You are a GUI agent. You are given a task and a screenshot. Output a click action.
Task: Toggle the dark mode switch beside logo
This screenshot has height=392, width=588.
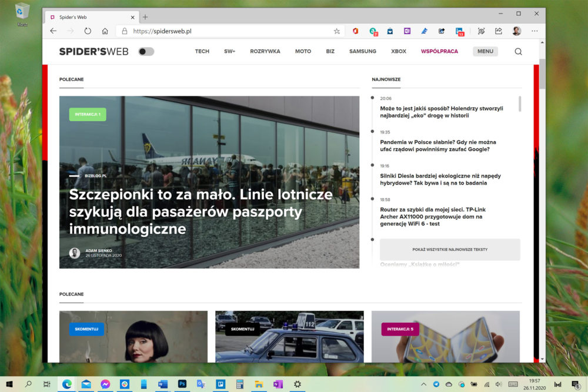(x=146, y=51)
